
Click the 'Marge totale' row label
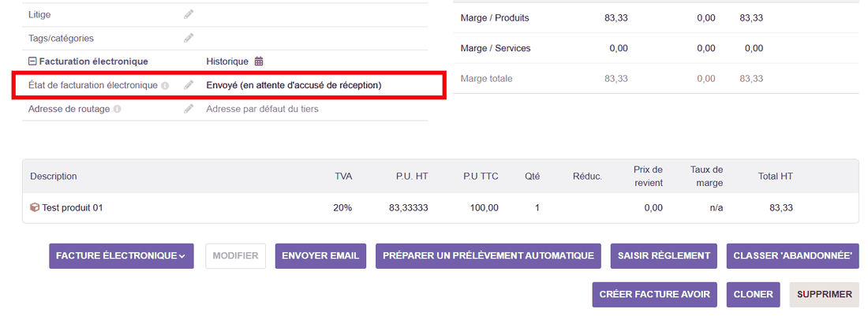(487, 79)
